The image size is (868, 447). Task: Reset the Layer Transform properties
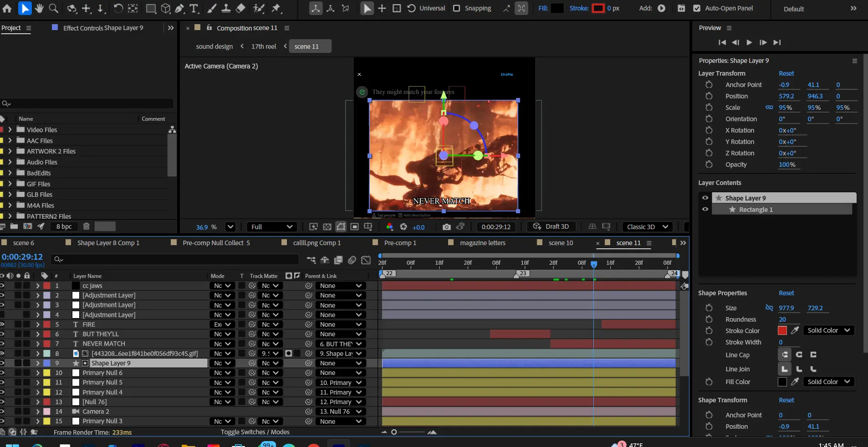(786, 73)
